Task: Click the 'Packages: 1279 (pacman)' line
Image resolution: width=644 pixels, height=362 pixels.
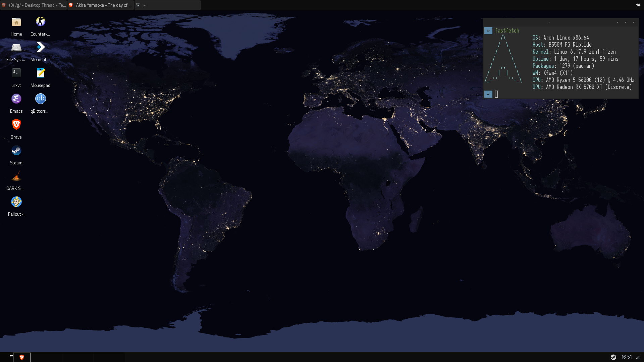Action: point(563,66)
